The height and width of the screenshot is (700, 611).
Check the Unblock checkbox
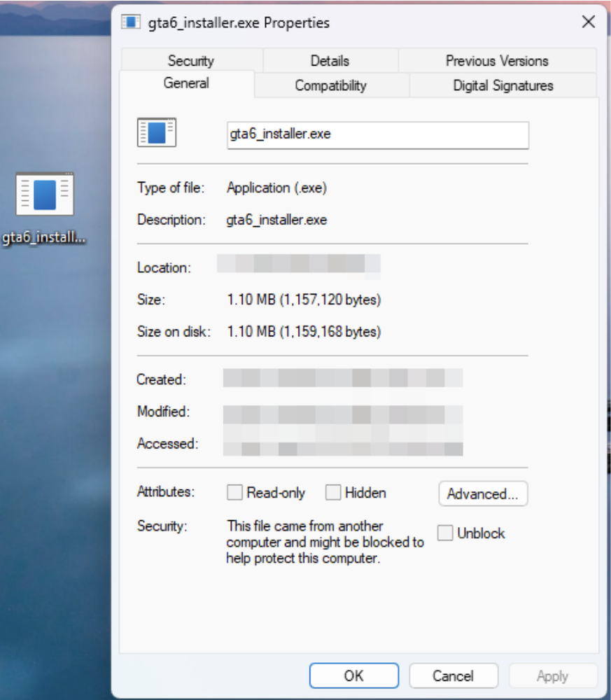[x=445, y=533]
